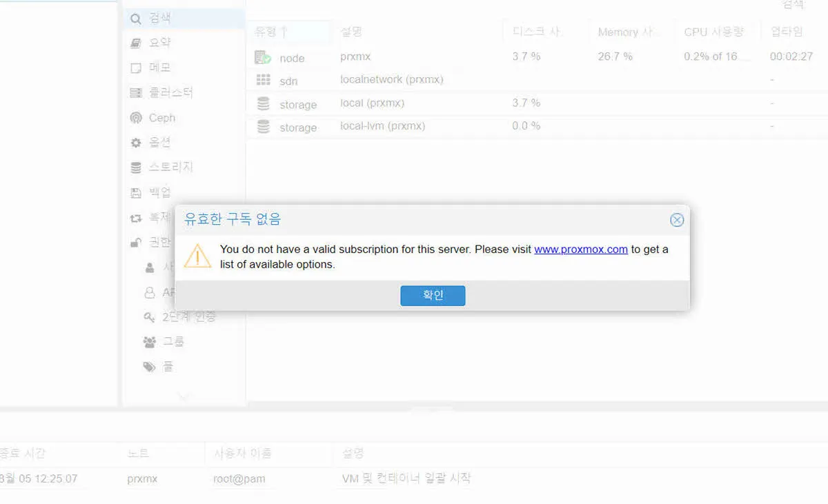Close the 유효한 구독 없음 dialog
Screen dimensions: 828x504
[x=677, y=220]
